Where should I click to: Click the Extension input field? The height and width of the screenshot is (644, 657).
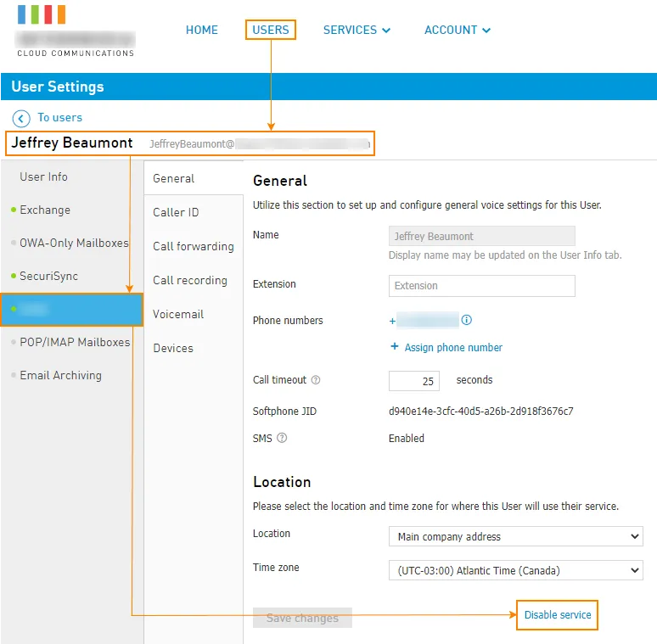481,286
